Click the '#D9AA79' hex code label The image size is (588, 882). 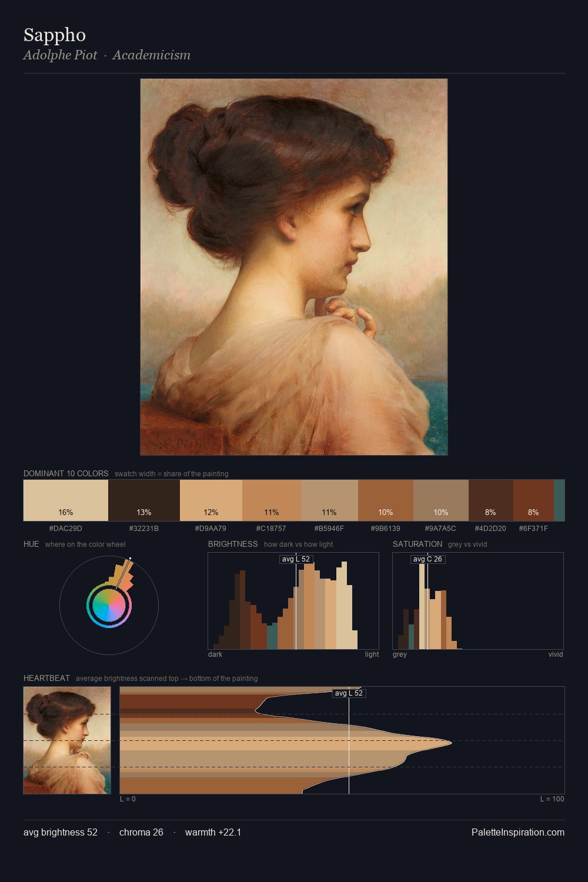(211, 529)
